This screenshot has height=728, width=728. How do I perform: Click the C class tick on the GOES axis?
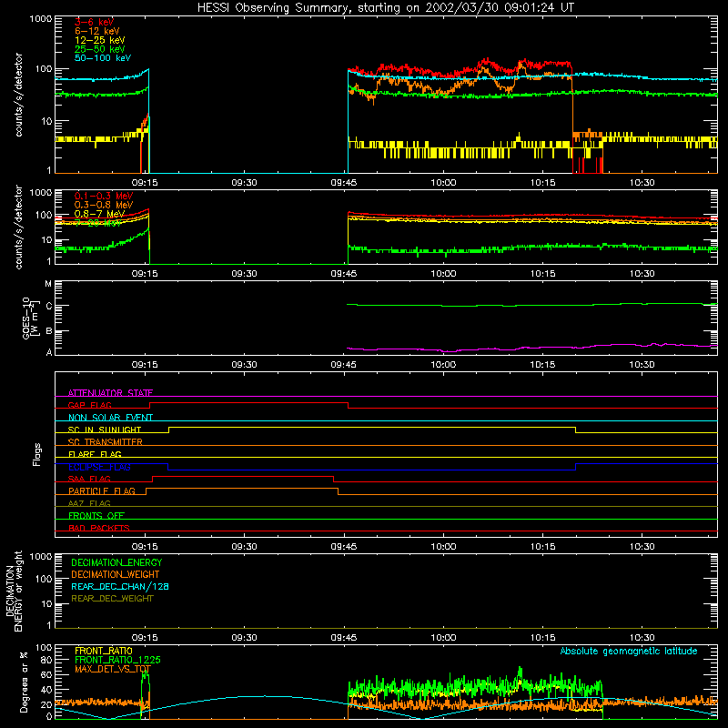[49, 306]
